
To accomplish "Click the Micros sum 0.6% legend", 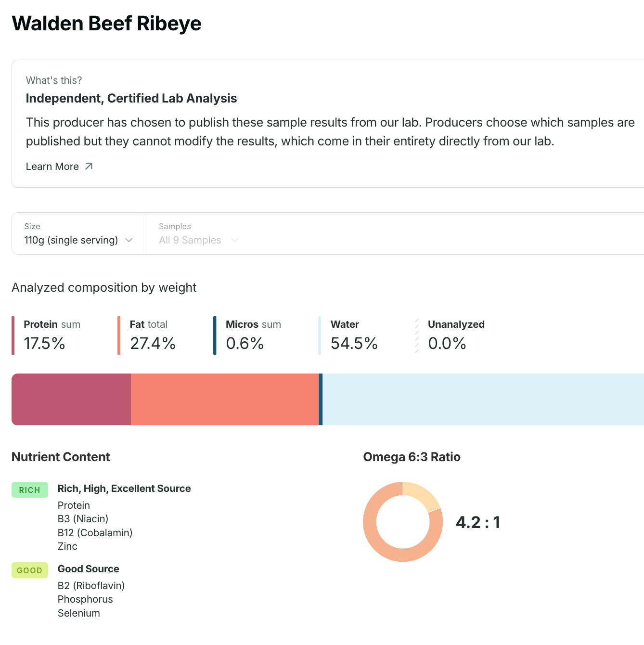I will tap(253, 335).
